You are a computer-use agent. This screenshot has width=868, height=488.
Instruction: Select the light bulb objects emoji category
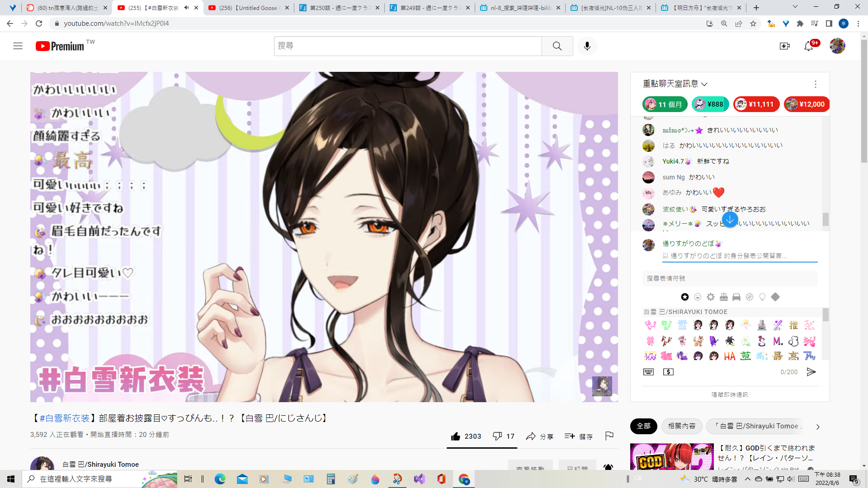tap(762, 297)
